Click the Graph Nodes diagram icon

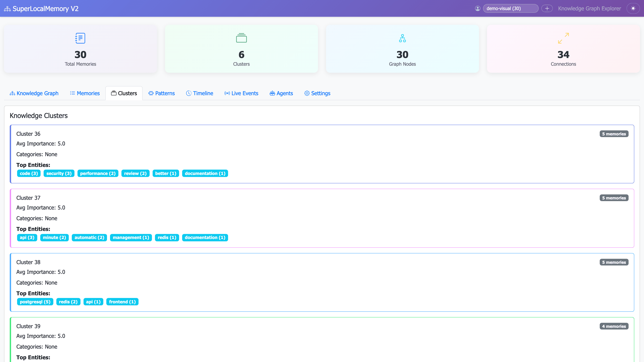pyautogui.click(x=402, y=38)
